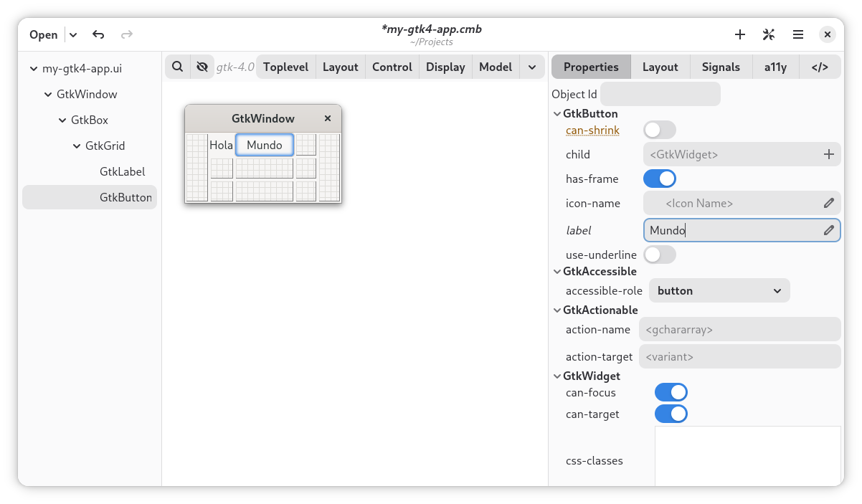Turn off the can-focus switch
The height and width of the screenshot is (504, 862).
(671, 392)
